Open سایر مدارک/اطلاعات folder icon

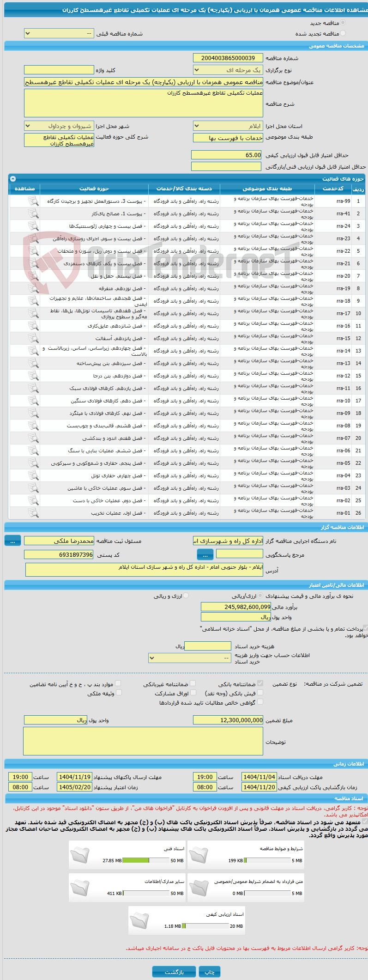click(x=80, y=887)
